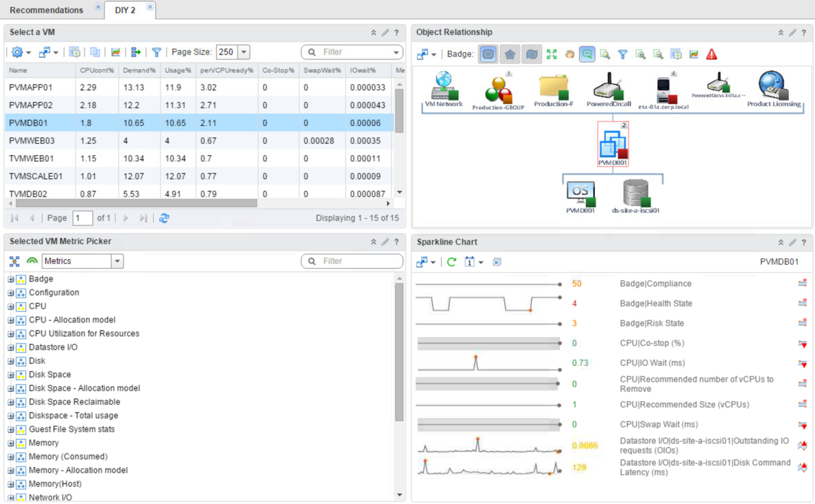Open the metric chart icon in the VM list toolbar
Image resolution: width=815 pixels, height=504 pixels.
click(x=116, y=52)
